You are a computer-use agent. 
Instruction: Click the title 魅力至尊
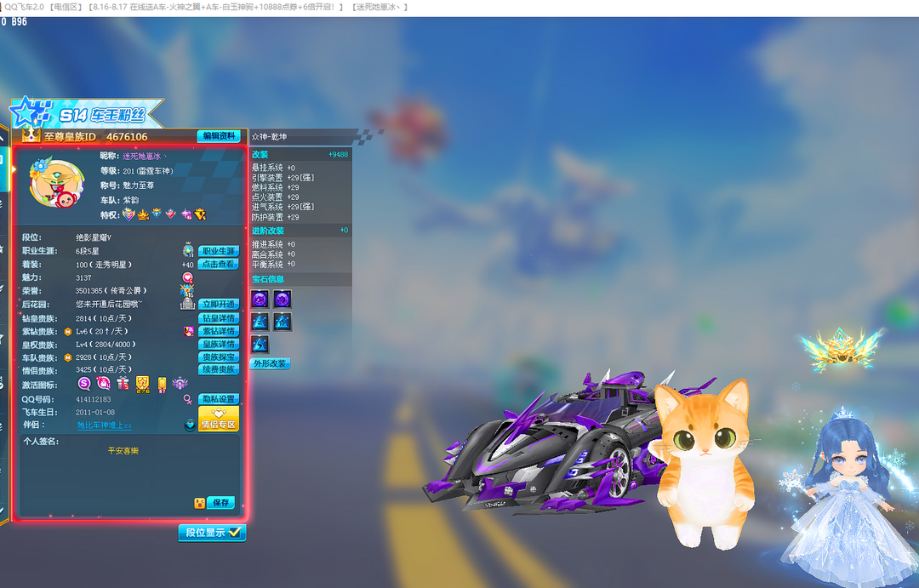[139, 186]
